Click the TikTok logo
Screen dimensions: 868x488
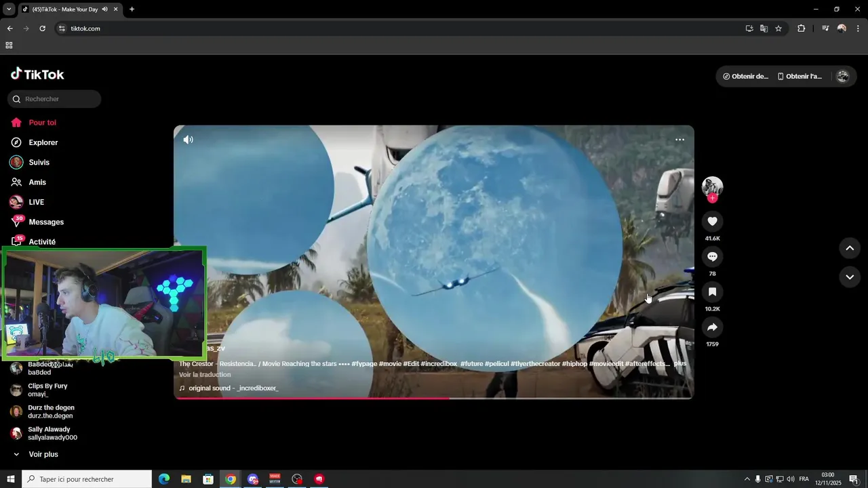(x=37, y=75)
